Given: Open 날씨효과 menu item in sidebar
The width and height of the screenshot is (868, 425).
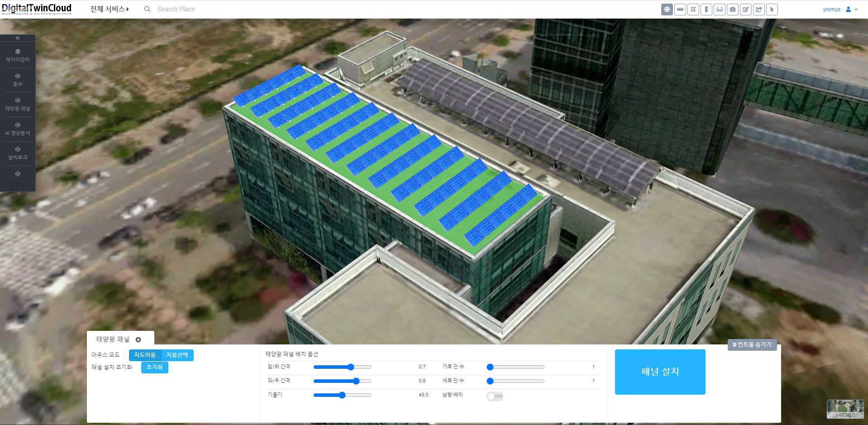Looking at the screenshot, I should [18, 153].
